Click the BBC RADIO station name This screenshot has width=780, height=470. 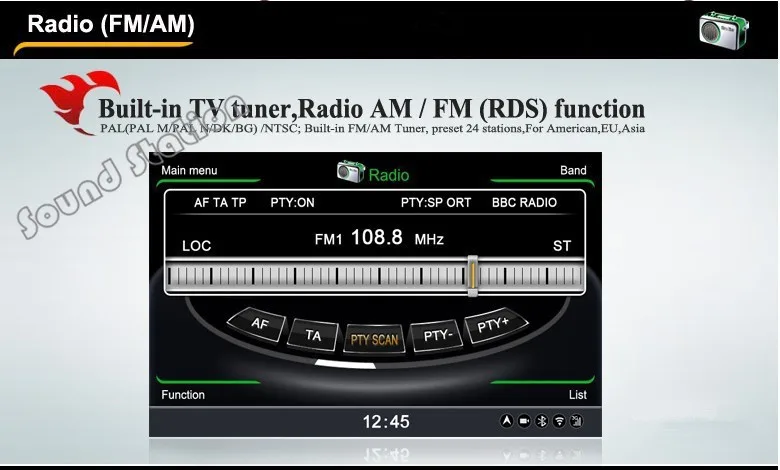coord(524,202)
